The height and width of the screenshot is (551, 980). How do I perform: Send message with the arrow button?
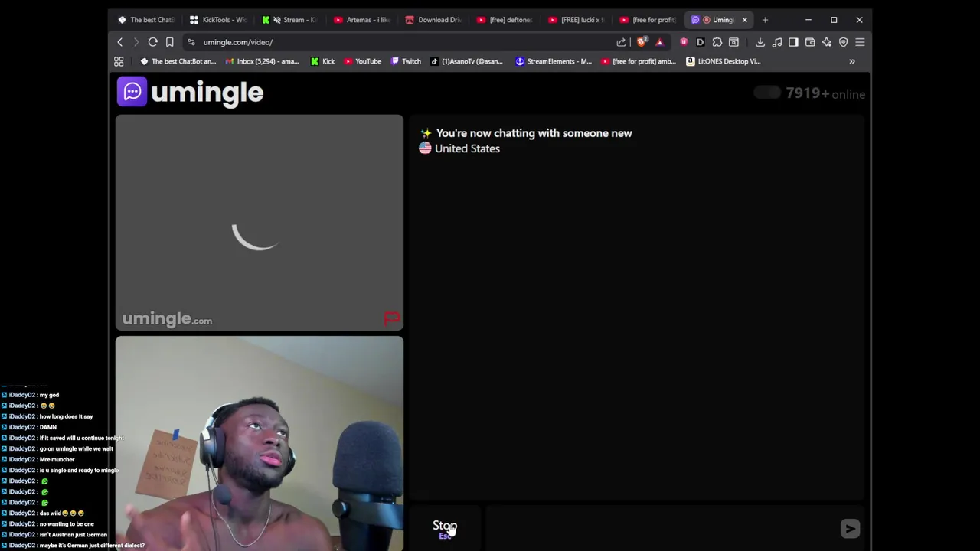tap(850, 528)
